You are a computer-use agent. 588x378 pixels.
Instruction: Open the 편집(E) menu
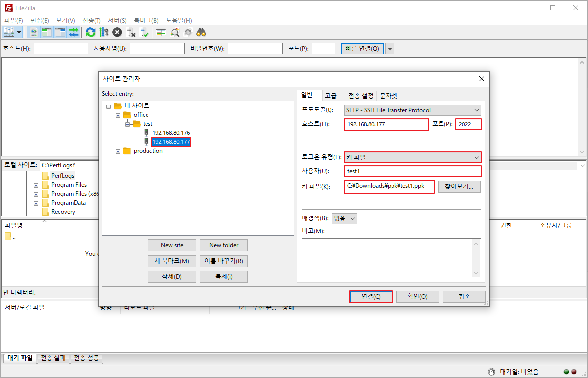40,20
